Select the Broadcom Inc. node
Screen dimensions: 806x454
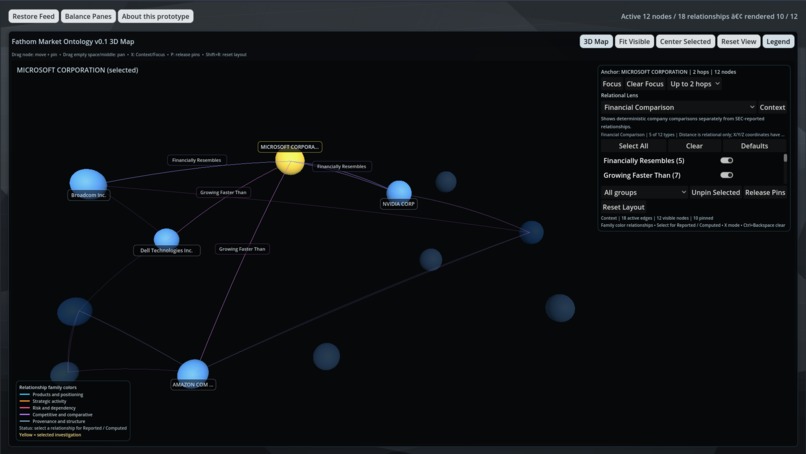(88, 183)
